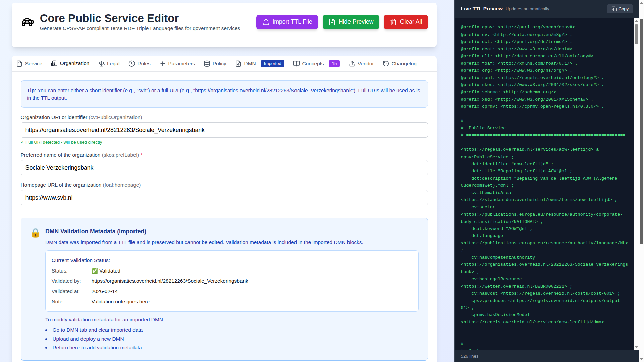Click the clock icon on the Rules tab
The width and height of the screenshot is (644, 362).
coord(131,64)
